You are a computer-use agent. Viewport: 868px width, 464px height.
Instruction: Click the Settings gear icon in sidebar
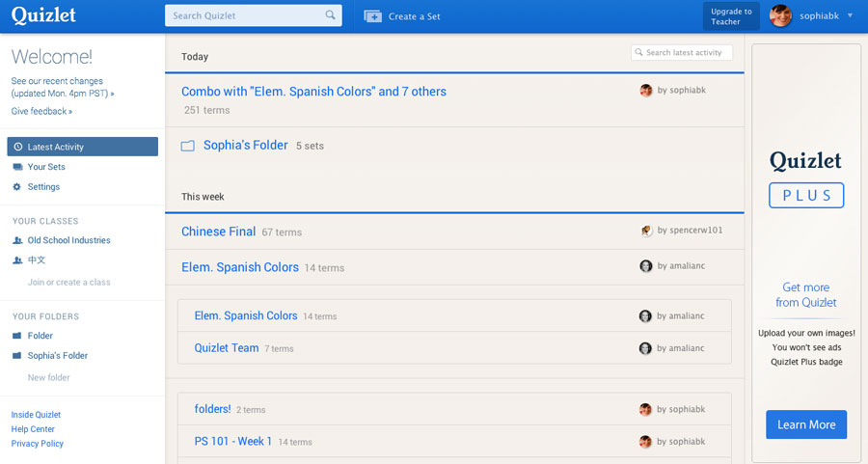pyautogui.click(x=17, y=187)
